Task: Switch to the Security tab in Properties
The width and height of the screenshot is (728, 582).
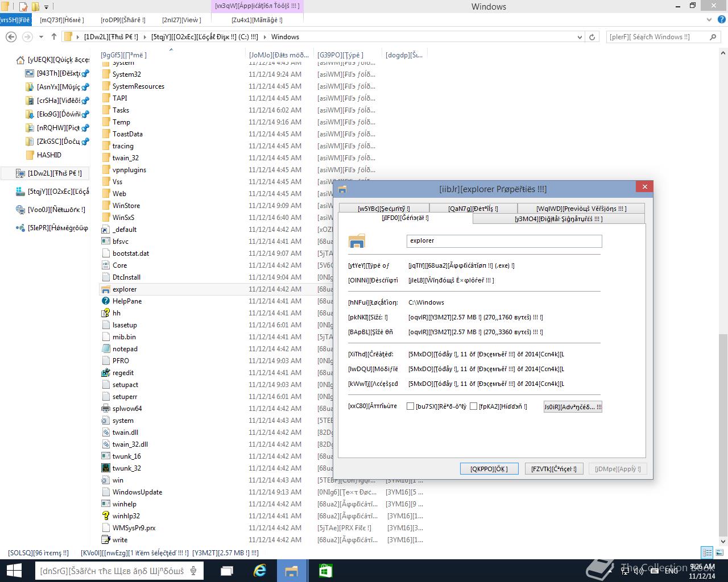Action: (384, 209)
